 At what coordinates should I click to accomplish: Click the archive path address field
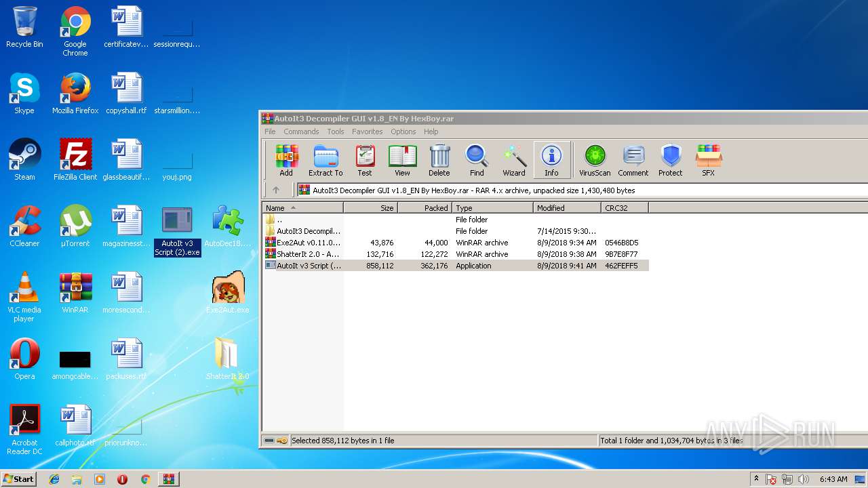pyautogui.click(x=582, y=190)
